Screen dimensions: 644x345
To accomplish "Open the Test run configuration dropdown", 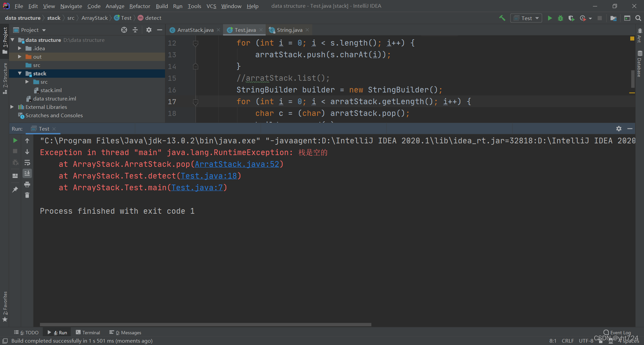I will [x=527, y=18].
